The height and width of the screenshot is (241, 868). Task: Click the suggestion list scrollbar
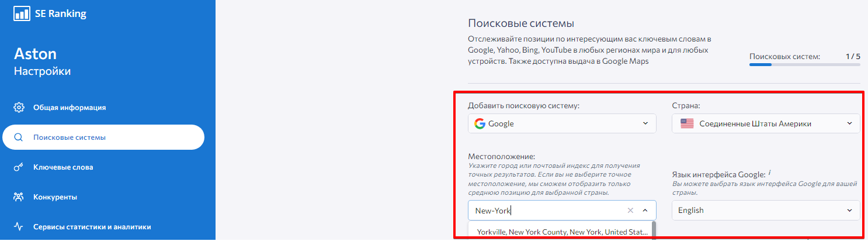(654, 230)
